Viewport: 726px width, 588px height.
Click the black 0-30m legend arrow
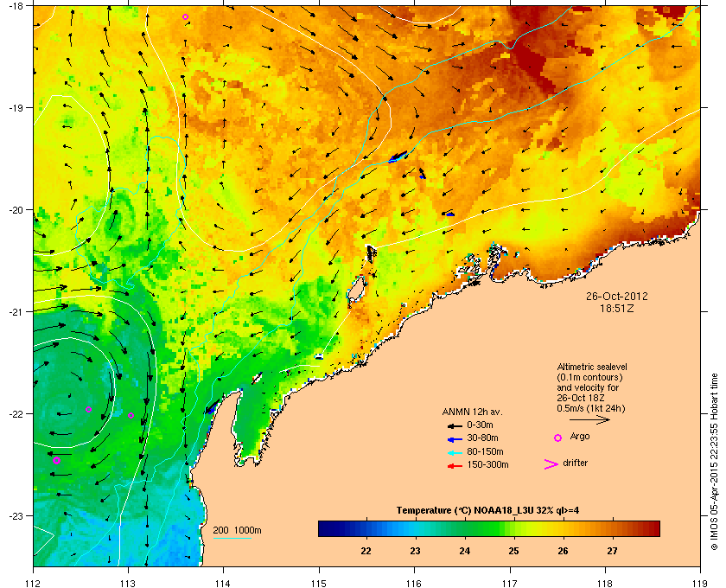pos(455,425)
